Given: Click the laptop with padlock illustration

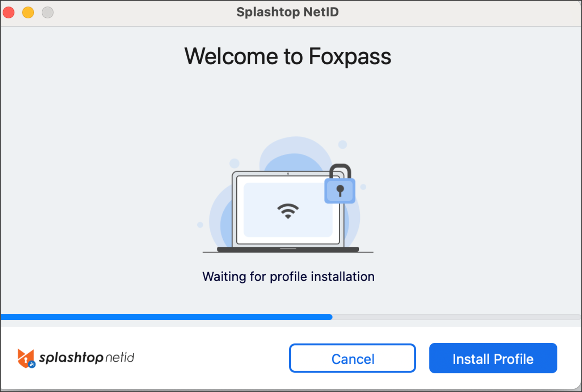Looking at the screenshot, I should (x=288, y=195).
